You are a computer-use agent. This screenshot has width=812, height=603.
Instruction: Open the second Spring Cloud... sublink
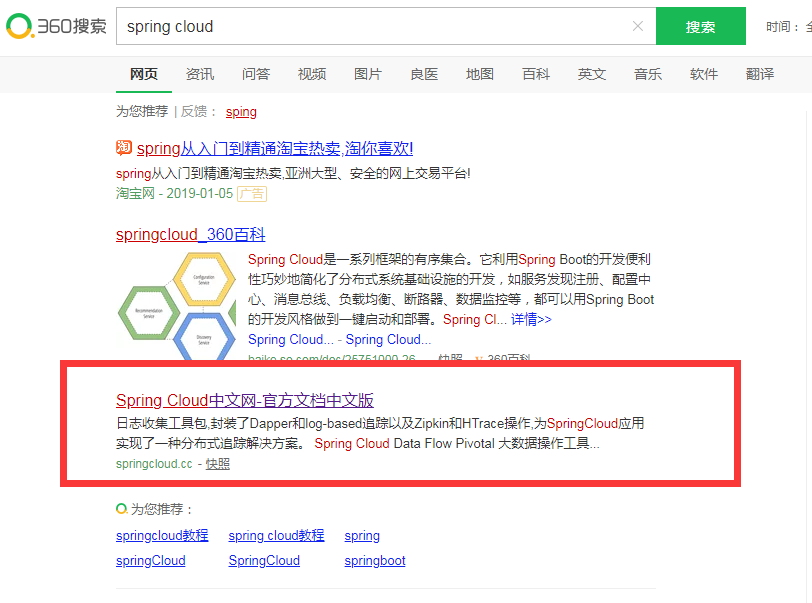coord(388,339)
